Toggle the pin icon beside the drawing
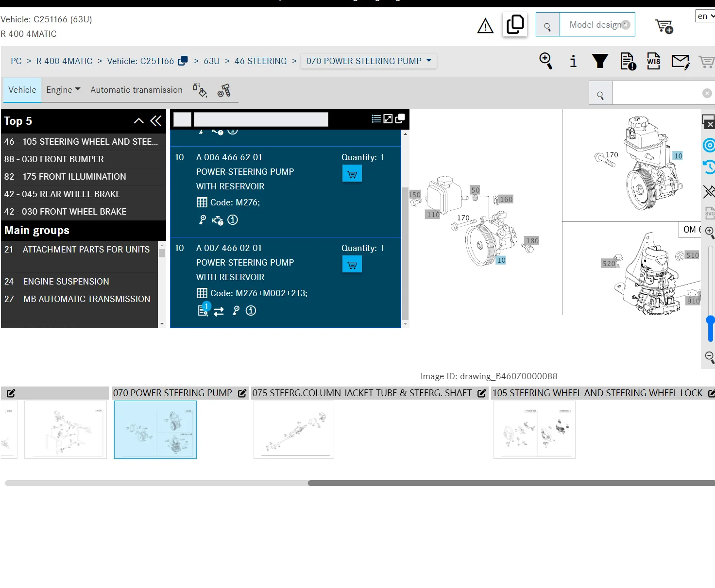The image size is (715, 588). (709, 191)
